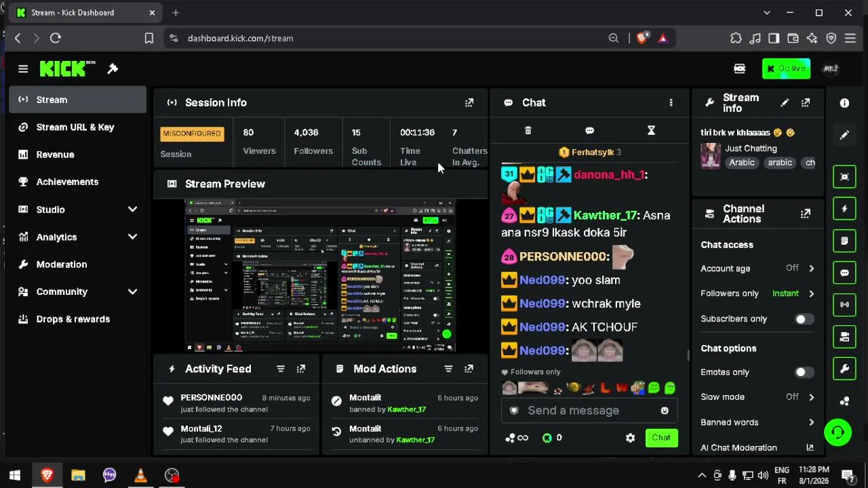Click username Kawther_17 in chat

coord(606,216)
